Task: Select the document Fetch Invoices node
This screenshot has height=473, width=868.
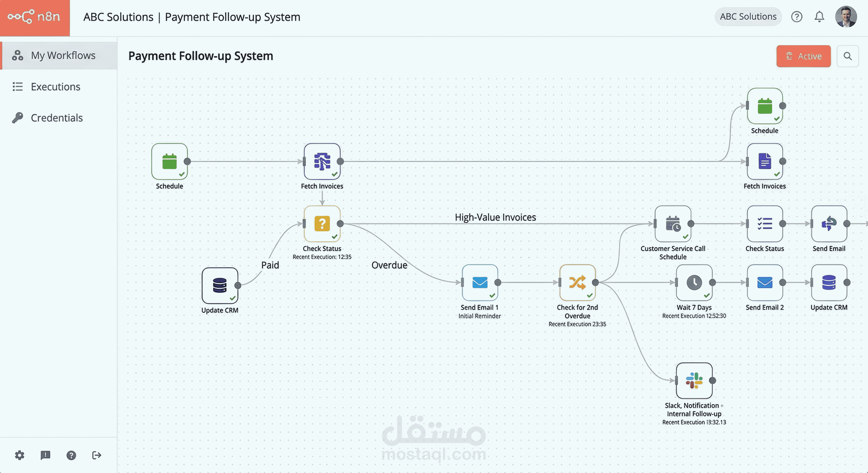Action: click(765, 162)
